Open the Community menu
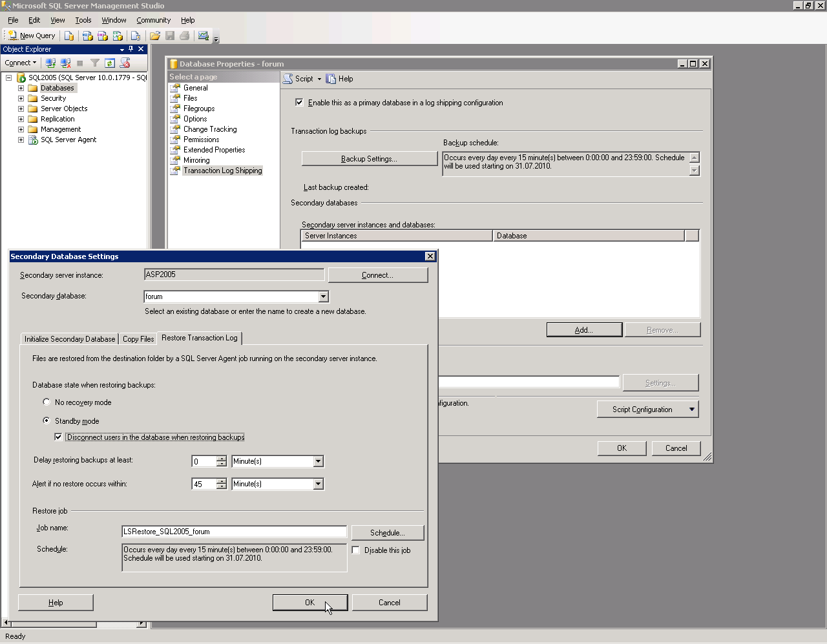The width and height of the screenshot is (827, 644). (154, 20)
